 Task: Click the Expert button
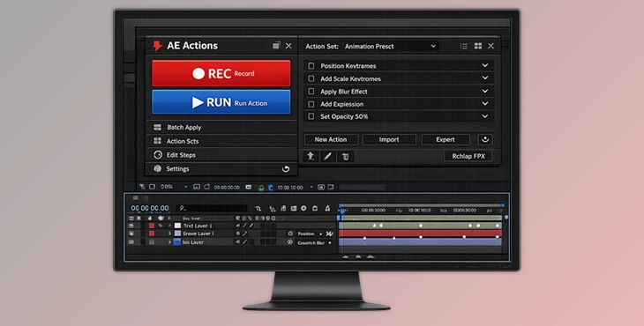446,139
